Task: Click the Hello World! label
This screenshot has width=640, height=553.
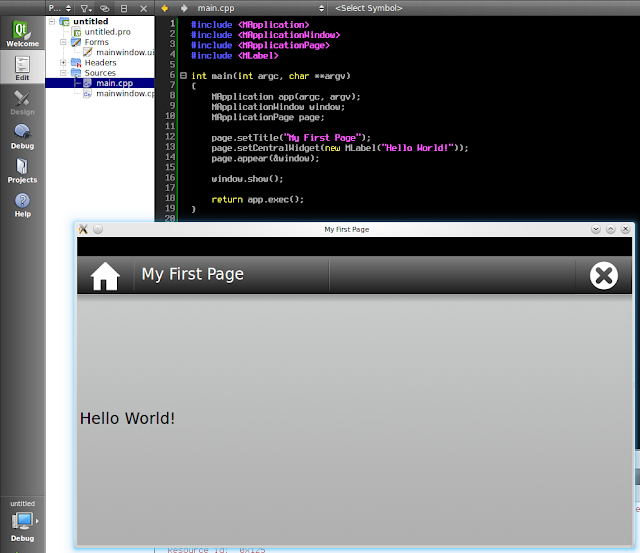Action: click(x=127, y=418)
